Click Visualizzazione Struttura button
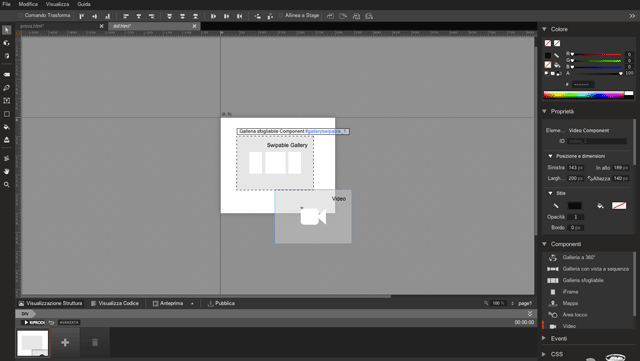The image size is (640, 361). [x=50, y=303]
